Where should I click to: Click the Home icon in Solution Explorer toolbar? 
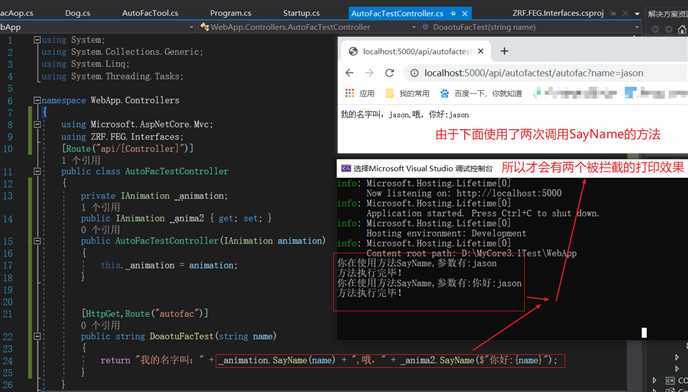point(682,29)
